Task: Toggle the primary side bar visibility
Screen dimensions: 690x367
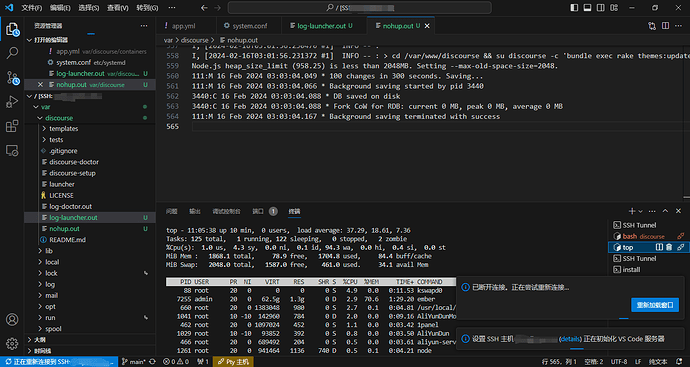Action: (574, 7)
